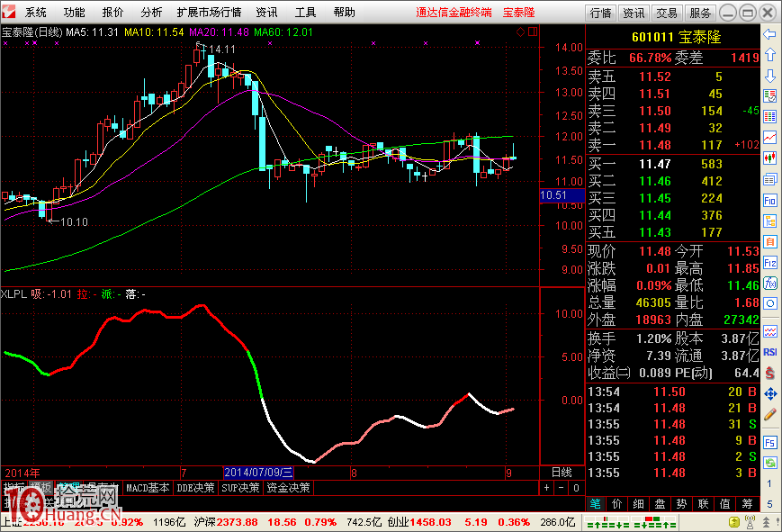Image resolution: width=782 pixels, height=532 pixels.
Task: Open the sector tree structure icon
Action: pos(770,221)
